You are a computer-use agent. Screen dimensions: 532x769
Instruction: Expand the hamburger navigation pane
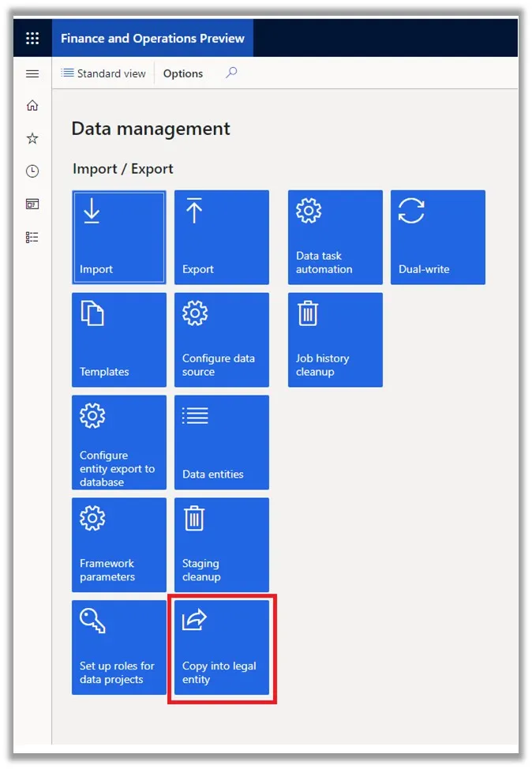click(x=32, y=73)
